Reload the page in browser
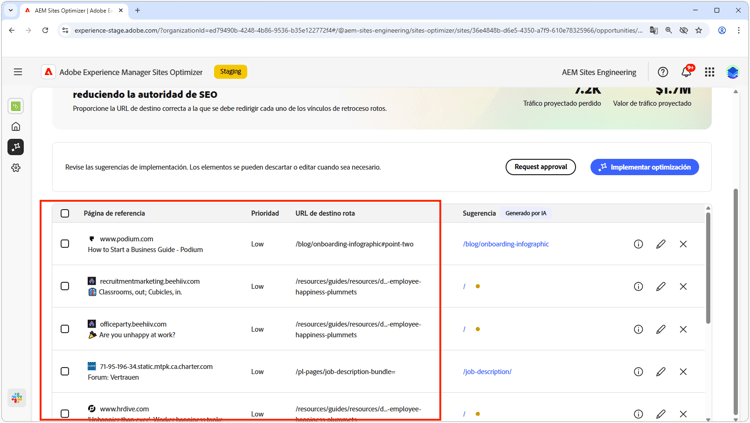This screenshot has width=750, height=423. [x=45, y=30]
